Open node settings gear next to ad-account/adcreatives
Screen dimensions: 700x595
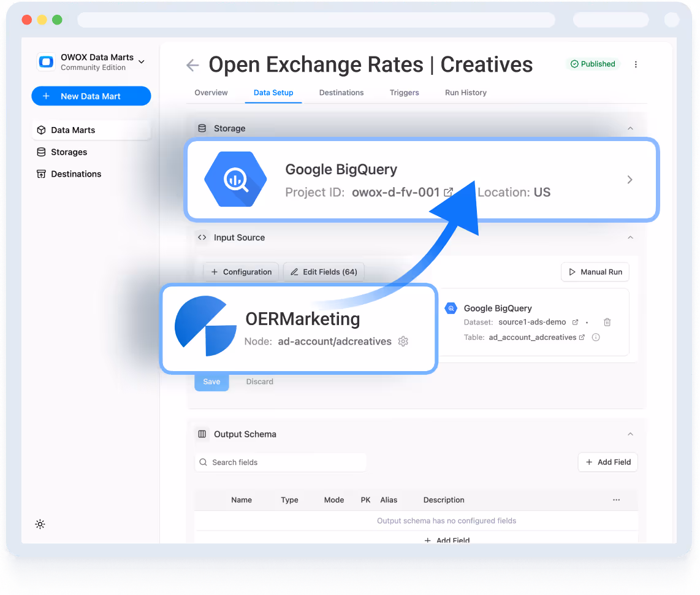click(x=403, y=341)
